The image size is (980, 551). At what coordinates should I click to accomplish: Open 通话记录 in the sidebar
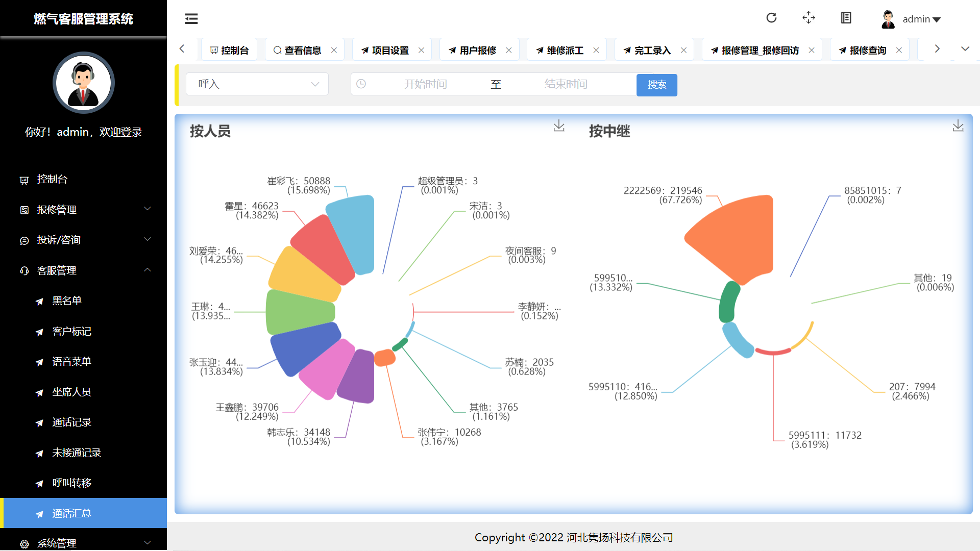click(83, 422)
